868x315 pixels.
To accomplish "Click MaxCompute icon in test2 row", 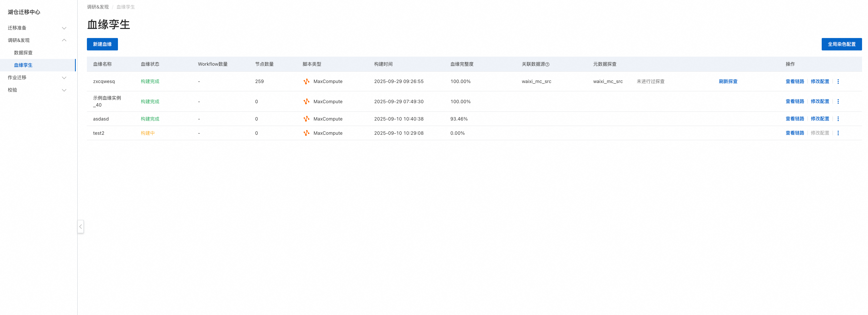I will coord(306,133).
